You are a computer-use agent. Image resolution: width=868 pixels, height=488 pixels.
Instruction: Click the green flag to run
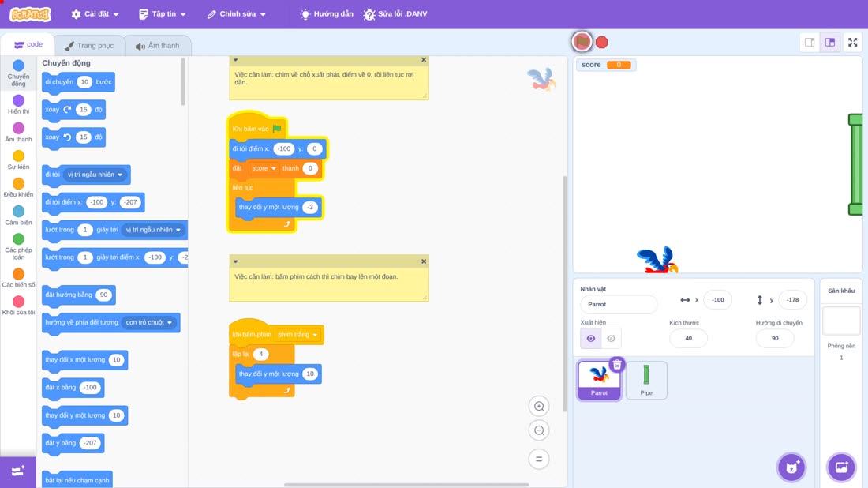tap(582, 42)
